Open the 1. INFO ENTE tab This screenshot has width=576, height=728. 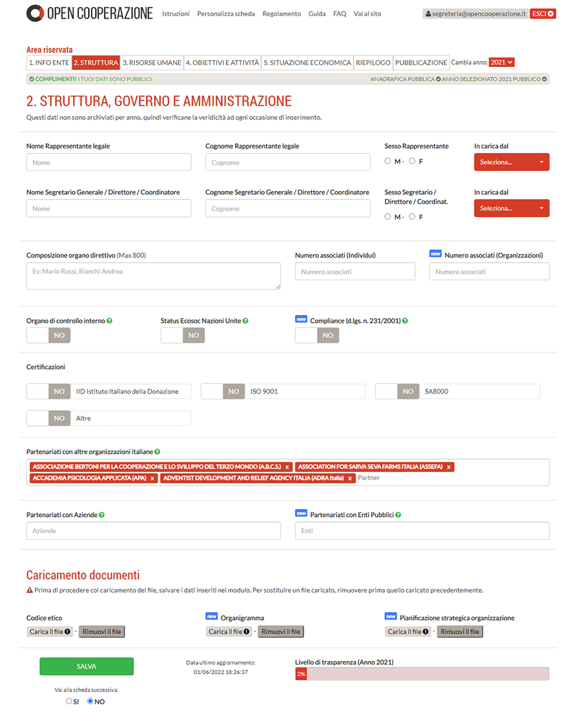pyautogui.click(x=49, y=62)
